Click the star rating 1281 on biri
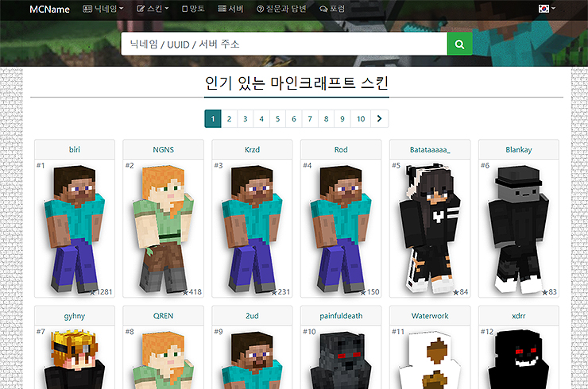Screen dimensions: 588x389 pos(101,292)
